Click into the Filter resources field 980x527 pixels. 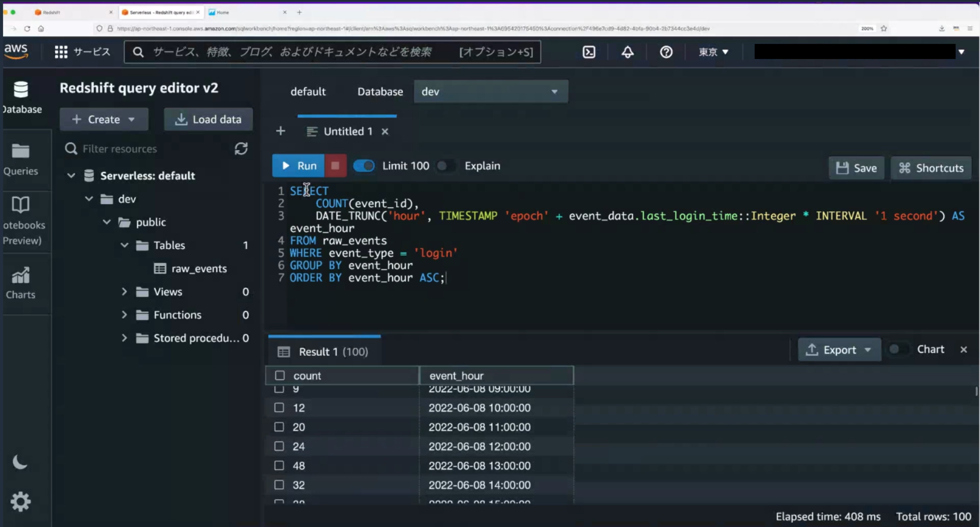point(152,149)
